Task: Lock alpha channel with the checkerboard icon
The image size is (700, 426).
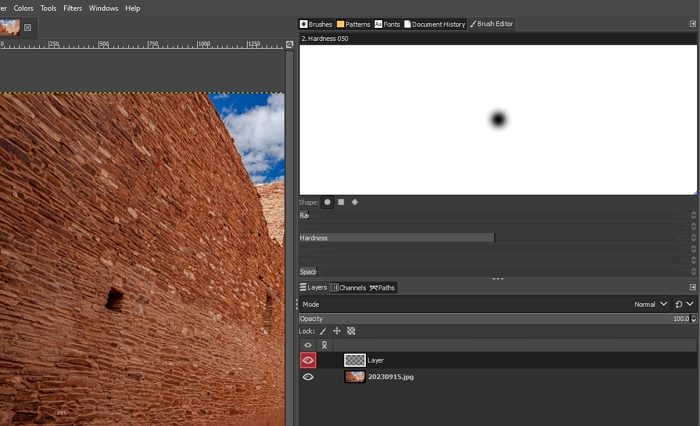Action: tap(351, 331)
